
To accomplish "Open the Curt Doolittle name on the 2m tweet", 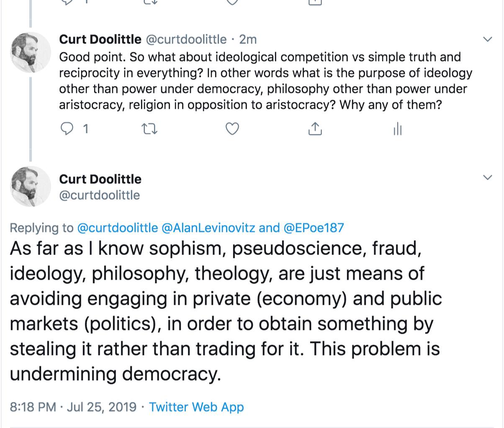I will pyautogui.click(x=100, y=39).
